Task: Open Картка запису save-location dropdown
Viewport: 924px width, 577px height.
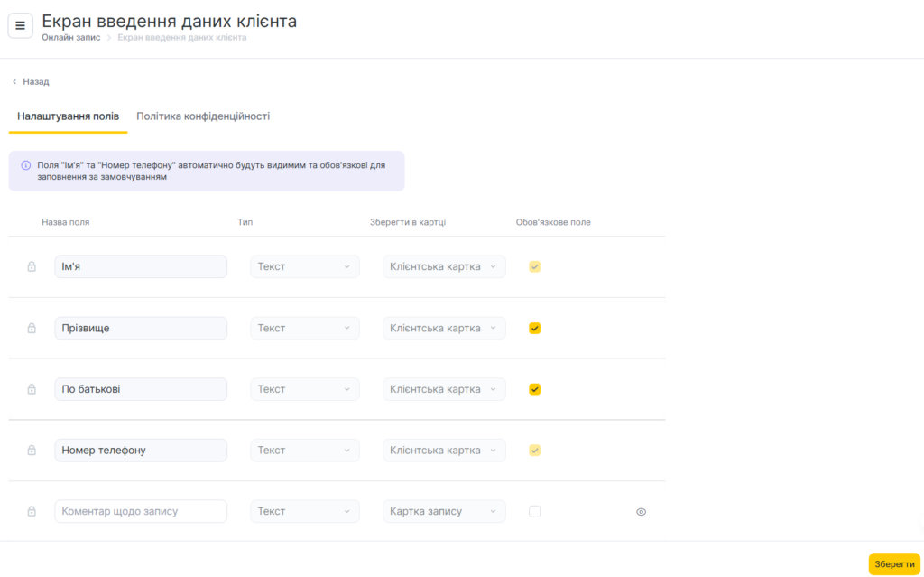Action: point(444,511)
